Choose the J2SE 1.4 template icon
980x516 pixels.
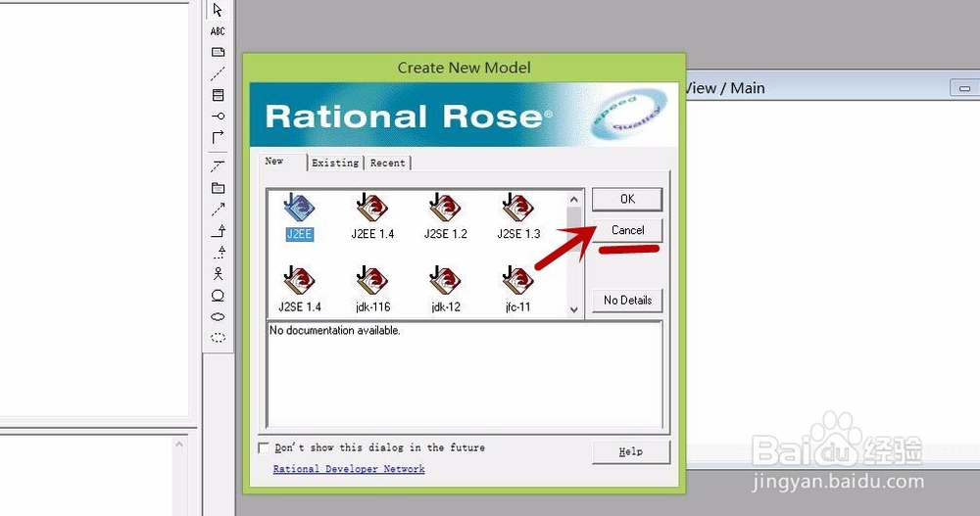[x=299, y=290]
